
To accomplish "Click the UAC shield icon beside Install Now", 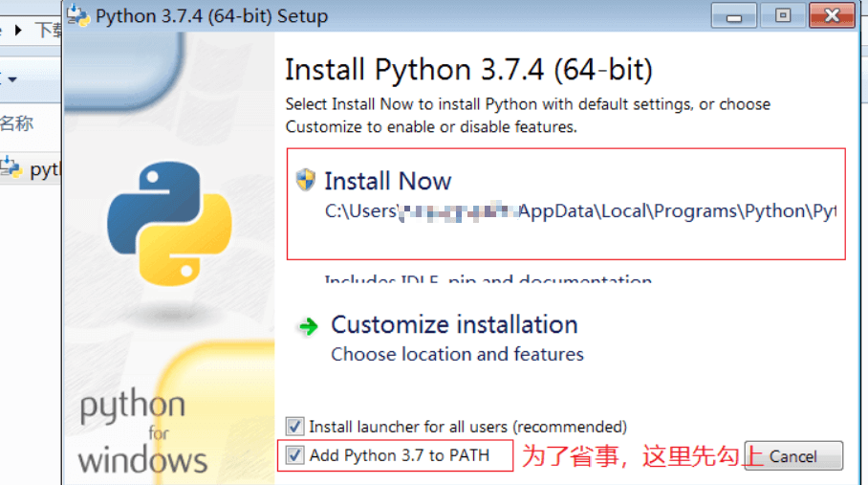I will point(306,180).
